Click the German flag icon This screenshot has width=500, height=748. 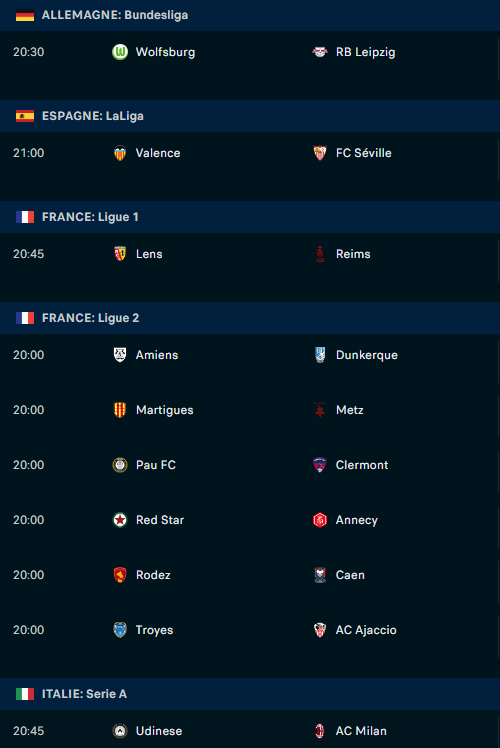tap(25, 15)
